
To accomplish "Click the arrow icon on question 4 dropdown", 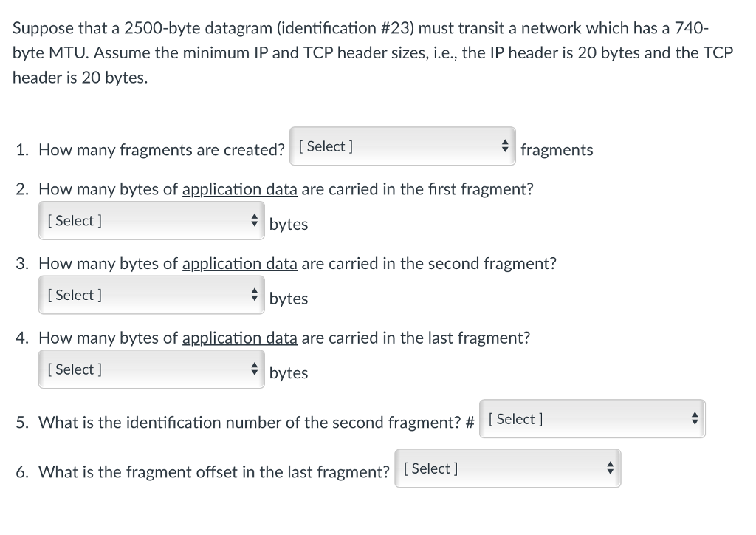I will tap(255, 369).
